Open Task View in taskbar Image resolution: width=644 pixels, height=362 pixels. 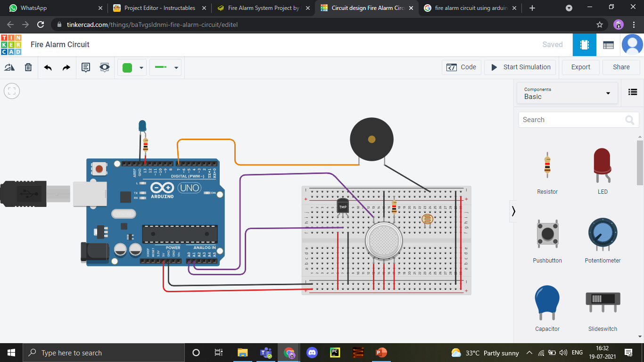(219, 353)
